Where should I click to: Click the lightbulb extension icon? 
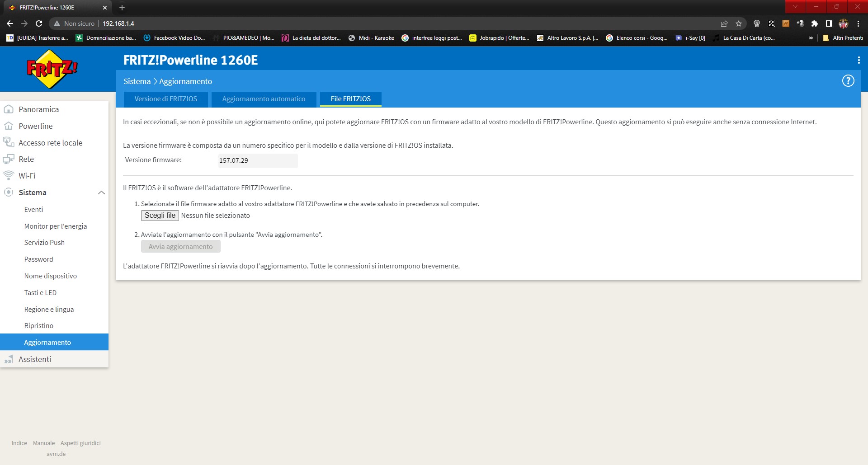(757, 23)
